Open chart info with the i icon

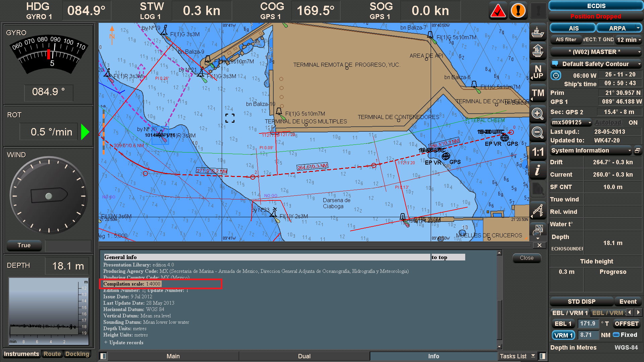[538, 171]
